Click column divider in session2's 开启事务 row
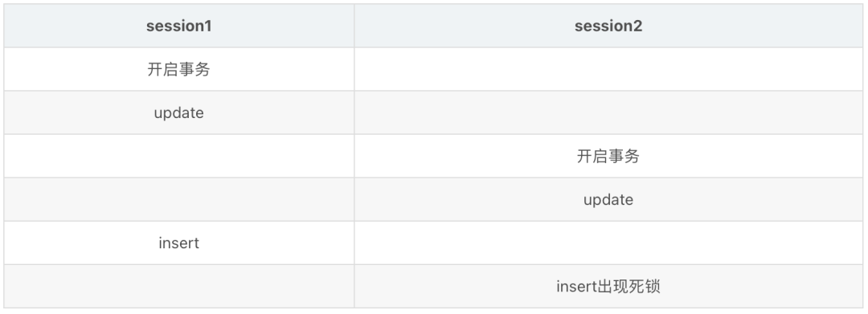The width and height of the screenshot is (868, 314). (x=354, y=156)
